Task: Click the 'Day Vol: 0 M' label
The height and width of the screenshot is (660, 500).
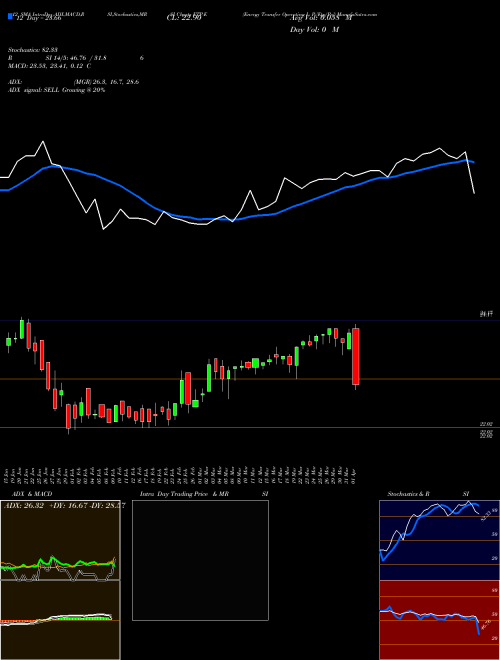Action: [315, 29]
